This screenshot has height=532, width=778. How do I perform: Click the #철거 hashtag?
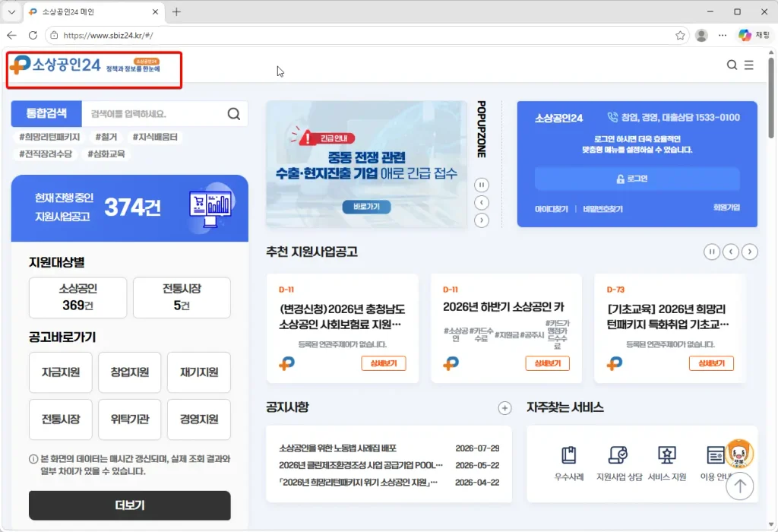tap(106, 137)
